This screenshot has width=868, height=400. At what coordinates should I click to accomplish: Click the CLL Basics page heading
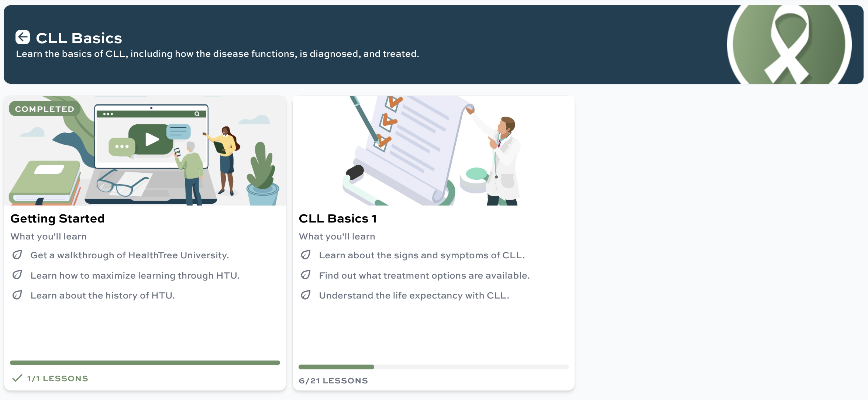point(79,38)
